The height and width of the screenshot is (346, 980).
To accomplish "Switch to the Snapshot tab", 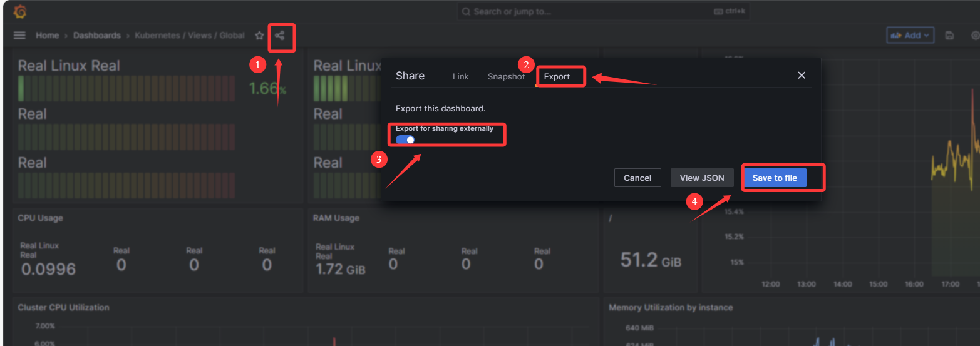I will [x=506, y=76].
